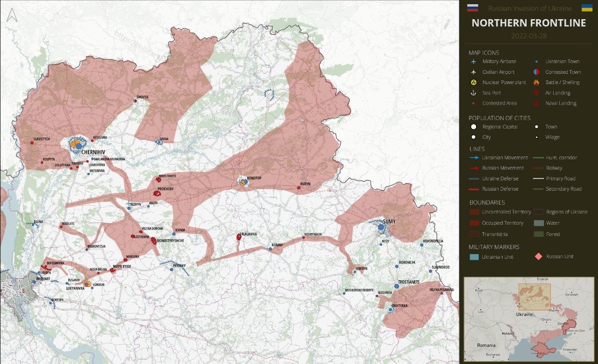Select the Military Airbase legend icon
Viewport: 598px width, 364px height.
pyautogui.click(x=474, y=62)
